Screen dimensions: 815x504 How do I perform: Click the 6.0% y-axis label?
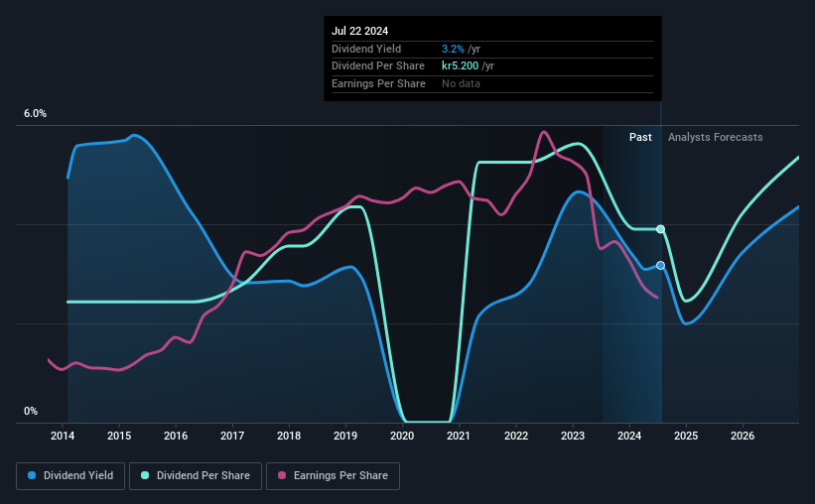point(35,114)
